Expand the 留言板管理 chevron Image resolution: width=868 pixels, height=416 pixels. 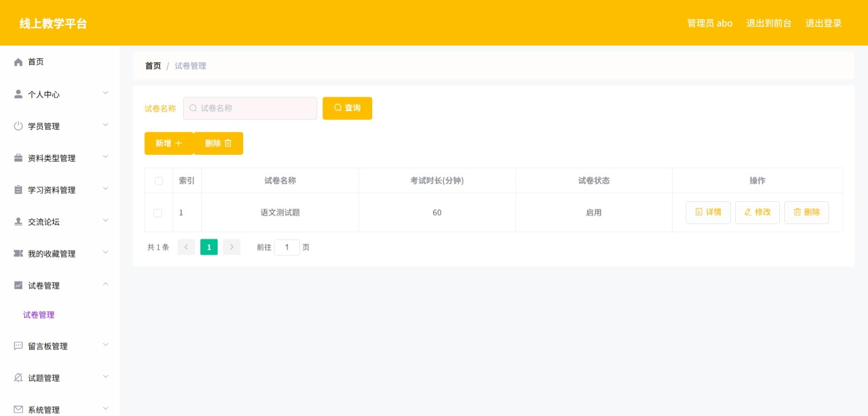[105, 345]
